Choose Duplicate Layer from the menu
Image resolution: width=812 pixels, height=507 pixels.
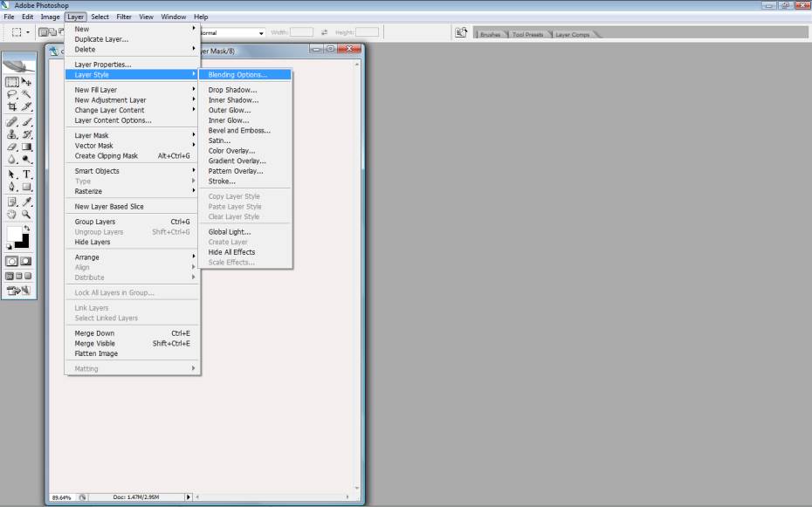(x=132, y=39)
